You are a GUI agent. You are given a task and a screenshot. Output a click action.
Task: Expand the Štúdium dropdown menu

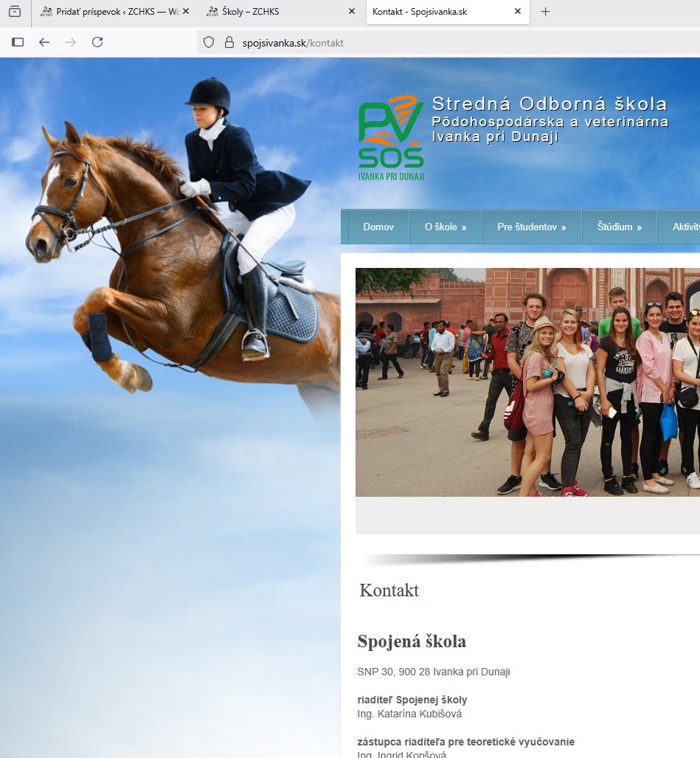click(619, 227)
